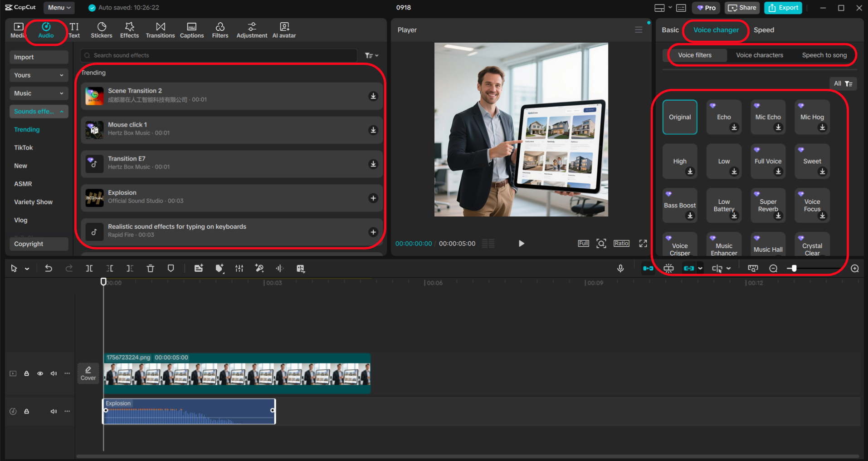Open the AI avatar panel
The width and height of the screenshot is (868, 461).
coord(284,30)
